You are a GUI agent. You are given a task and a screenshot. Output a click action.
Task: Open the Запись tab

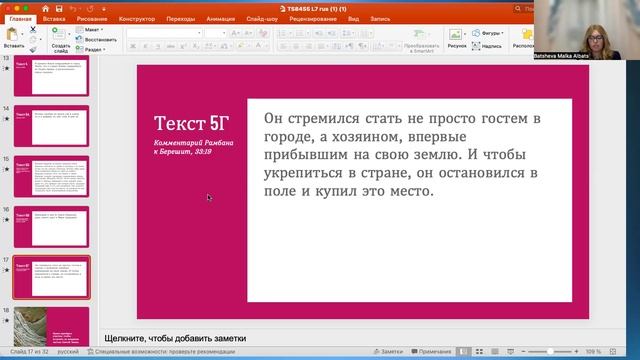[x=380, y=19]
